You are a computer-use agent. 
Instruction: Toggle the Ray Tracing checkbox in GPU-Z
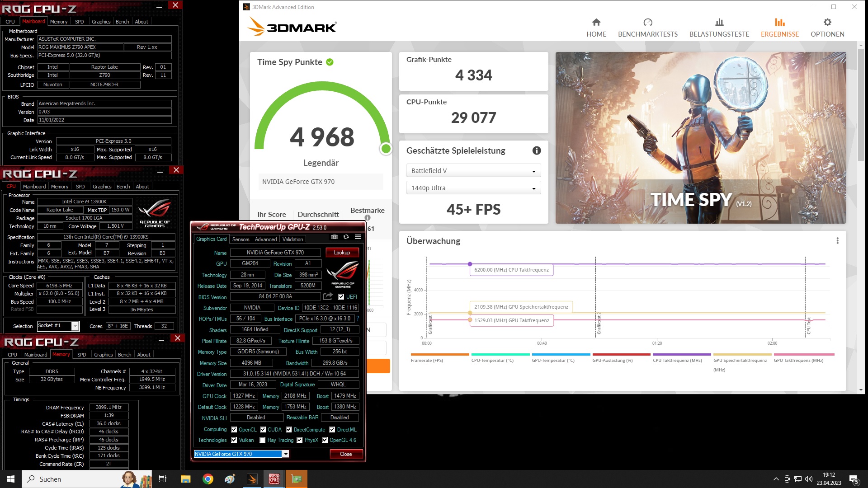[263, 440]
